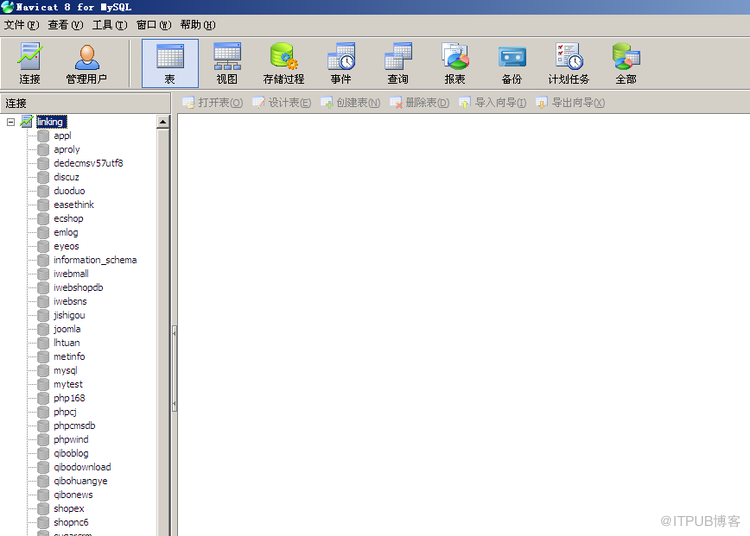
Task: Select the qibohuangye database
Action: tap(80, 481)
